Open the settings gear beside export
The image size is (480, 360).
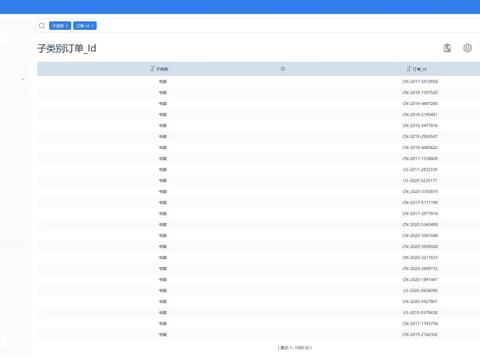coord(467,48)
